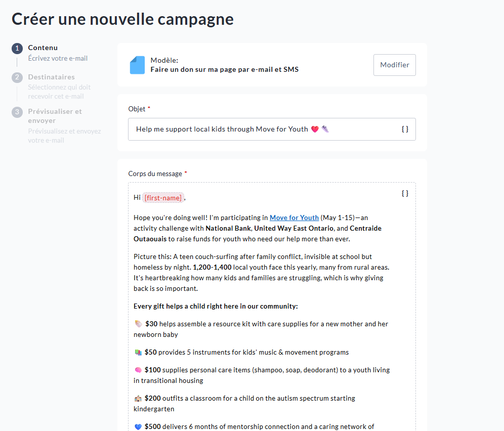Open variable picker in message body
The height and width of the screenshot is (431, 504).
click(x=405, y=193)
